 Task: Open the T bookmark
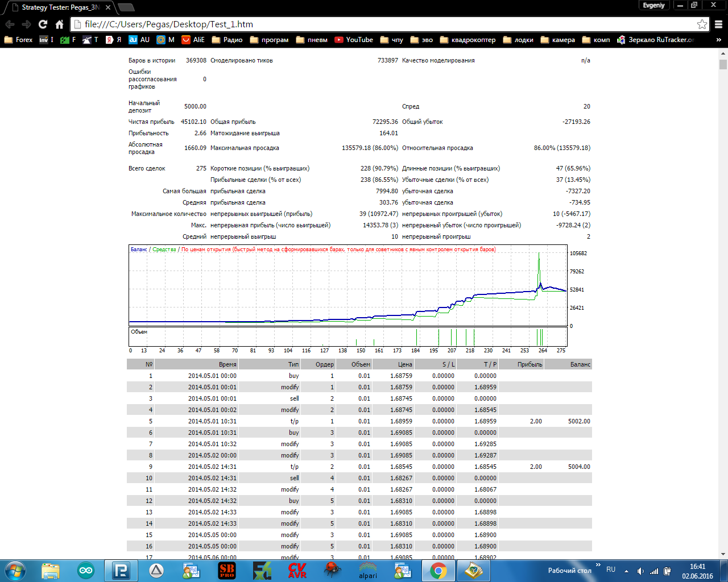pyautogui.click(x=90, y=40)
